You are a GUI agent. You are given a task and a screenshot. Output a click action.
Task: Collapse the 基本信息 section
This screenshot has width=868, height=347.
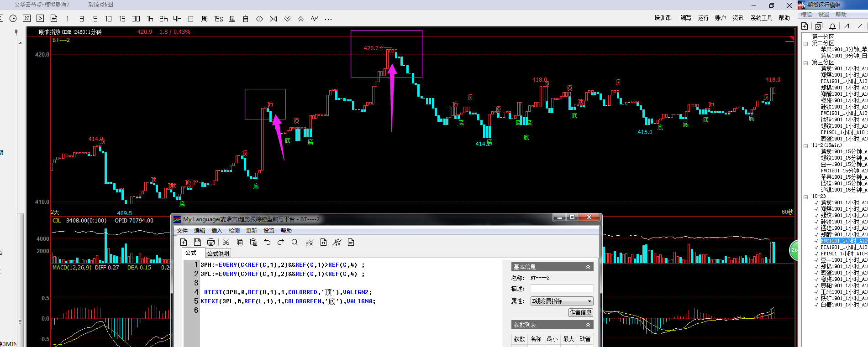pos(588,267)
